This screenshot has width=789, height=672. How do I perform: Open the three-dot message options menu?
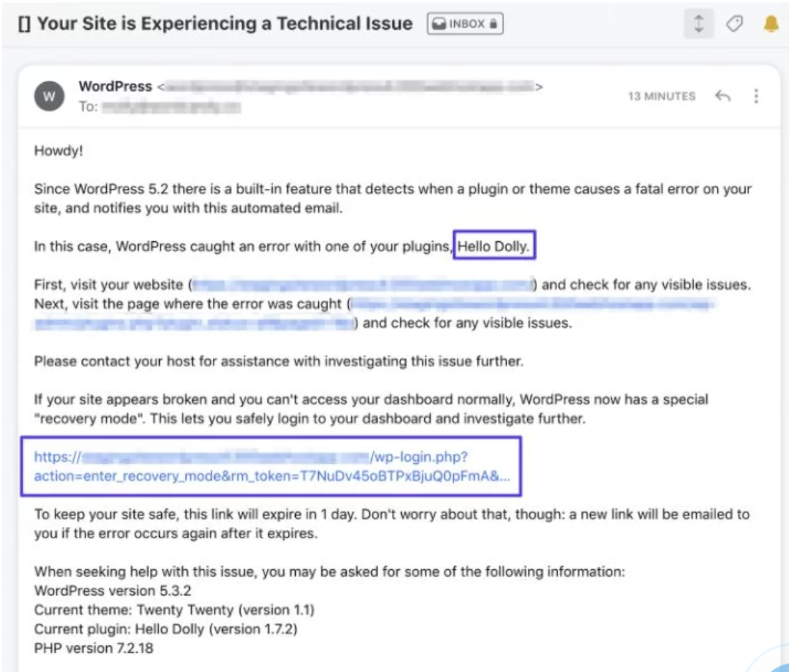pos(756,95)
